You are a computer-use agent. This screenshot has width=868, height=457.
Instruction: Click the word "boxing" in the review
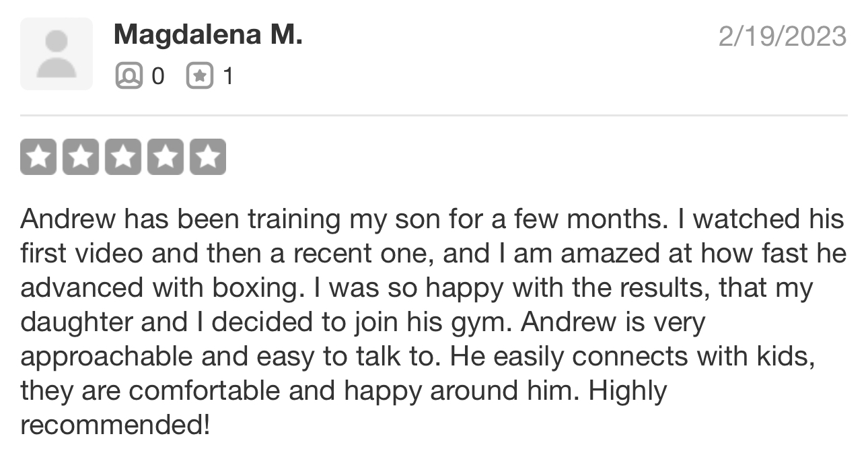(255, 288)
